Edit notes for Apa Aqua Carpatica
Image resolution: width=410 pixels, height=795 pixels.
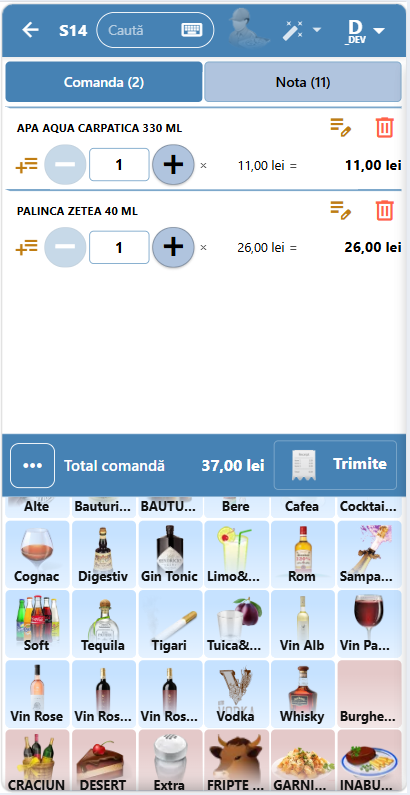(x=341, y=127)
